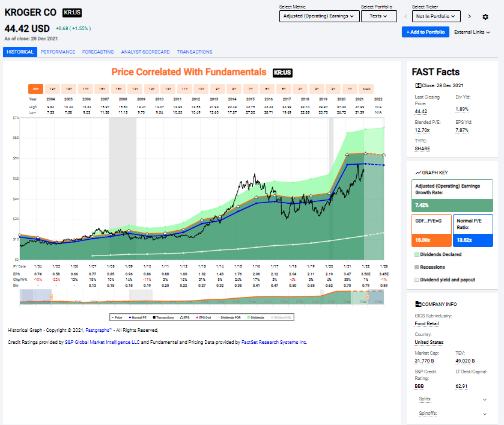Select the 8Y timeframe button
The image size is (504, 425).
click(234, 89)
